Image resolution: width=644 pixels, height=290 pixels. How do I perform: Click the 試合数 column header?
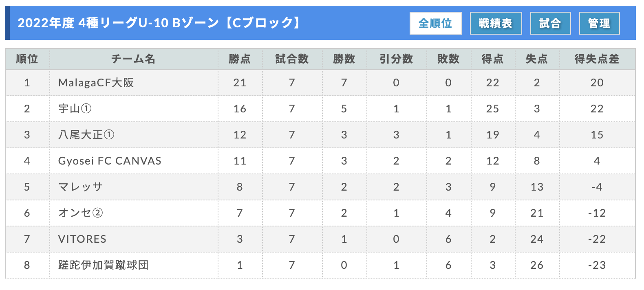(x=292, y=59)
